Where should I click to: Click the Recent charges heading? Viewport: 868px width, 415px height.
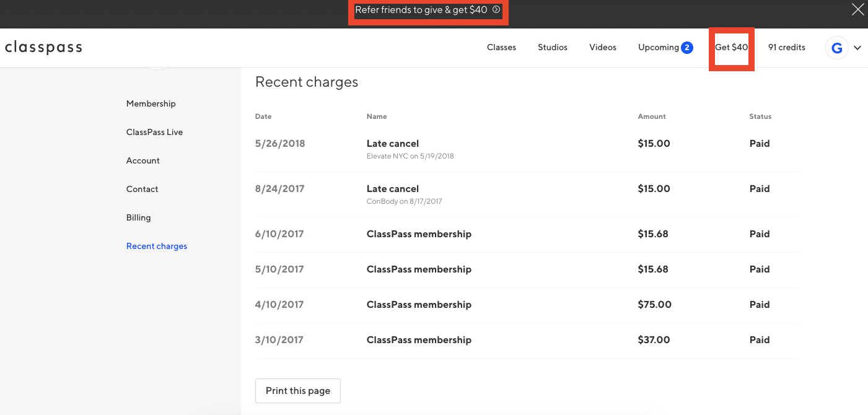point(307,82)
